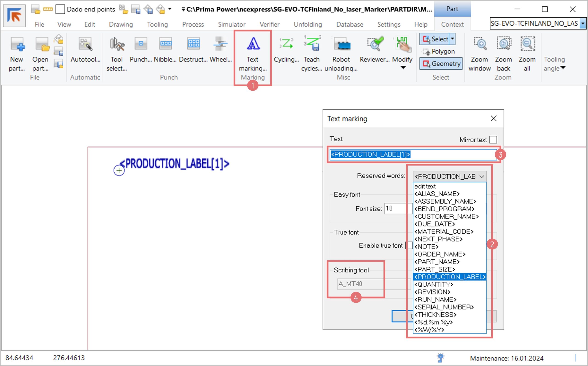The height and width of the screenshot is (366, 588).
Task: Switch to the Unfolding tab
Action: tap(308, 25)
